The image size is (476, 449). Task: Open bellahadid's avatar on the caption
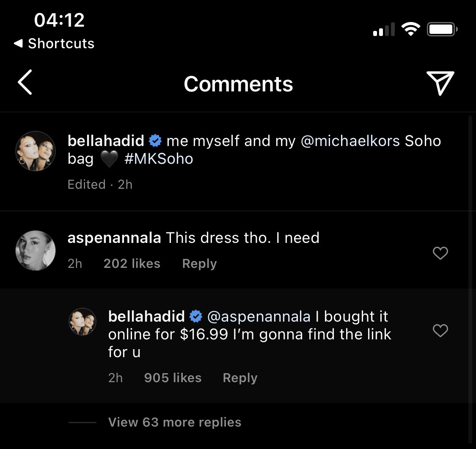pos(36,151)
